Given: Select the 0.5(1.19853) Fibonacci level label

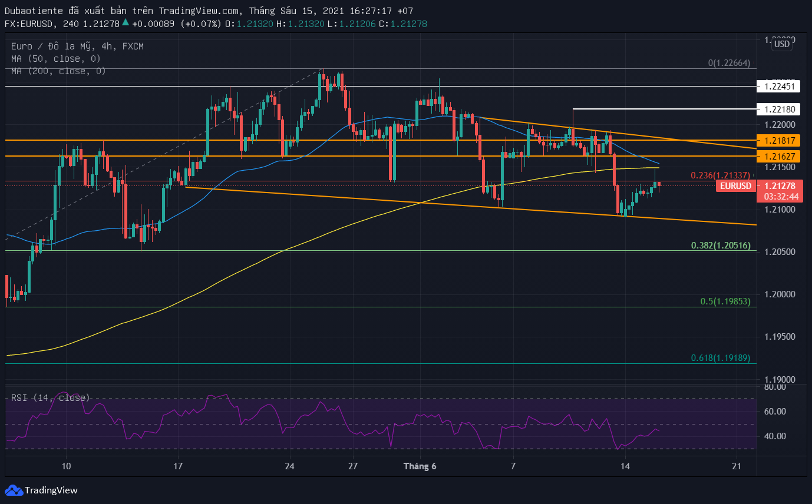Looking at the screenshot, I should tap(725, 301).
